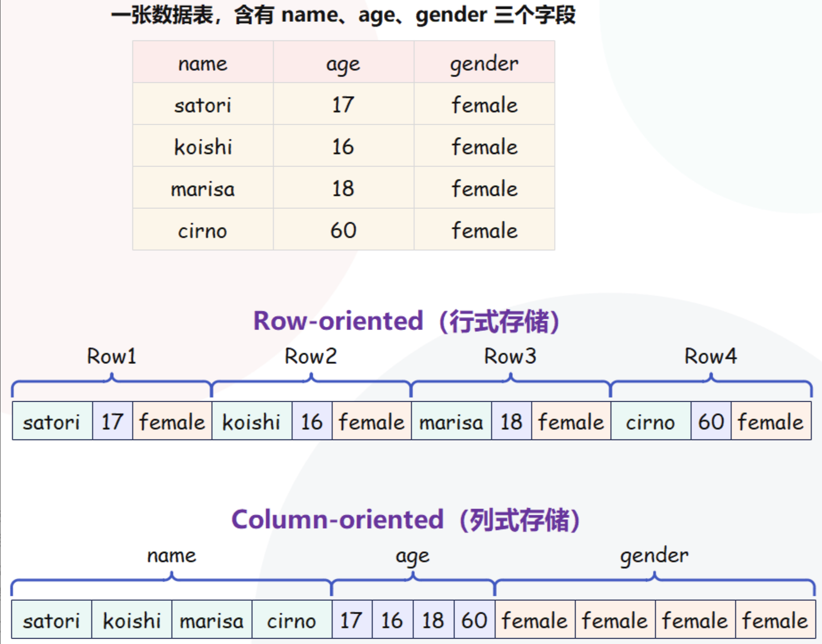Screen dimensions: 822x644
Task: Click 'marisa' cell in the data table
Action: click(x=203, y=187)
